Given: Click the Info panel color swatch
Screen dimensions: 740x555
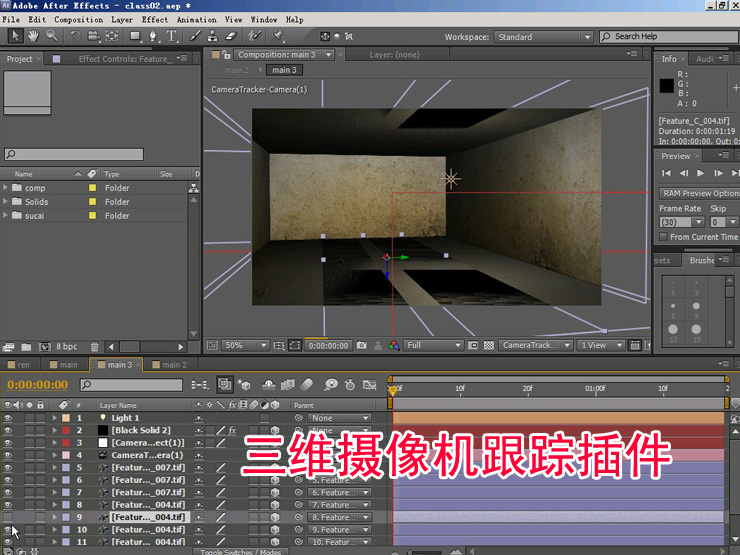Looking at the screenshot, I should tap(666, 86).
